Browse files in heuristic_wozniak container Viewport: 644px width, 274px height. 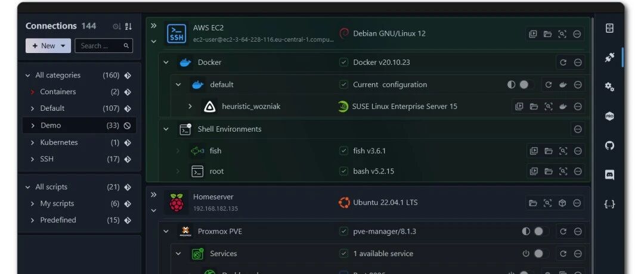point(534,107)
